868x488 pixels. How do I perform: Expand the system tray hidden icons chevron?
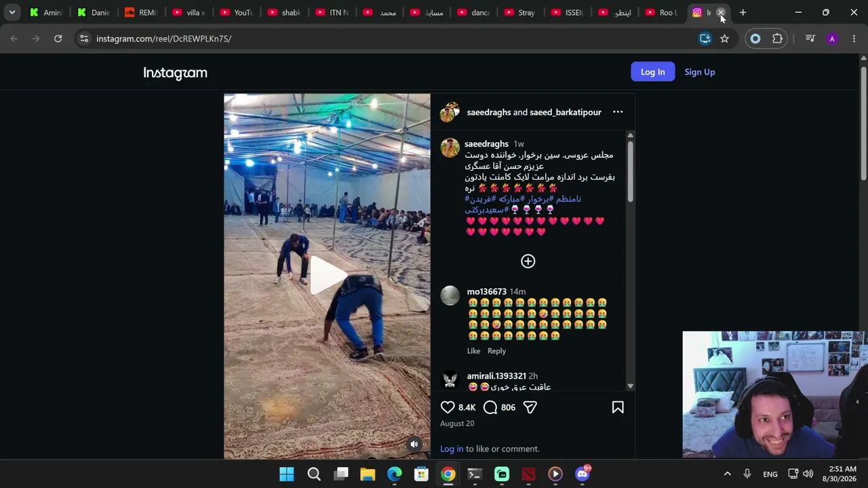pos(727,474)
